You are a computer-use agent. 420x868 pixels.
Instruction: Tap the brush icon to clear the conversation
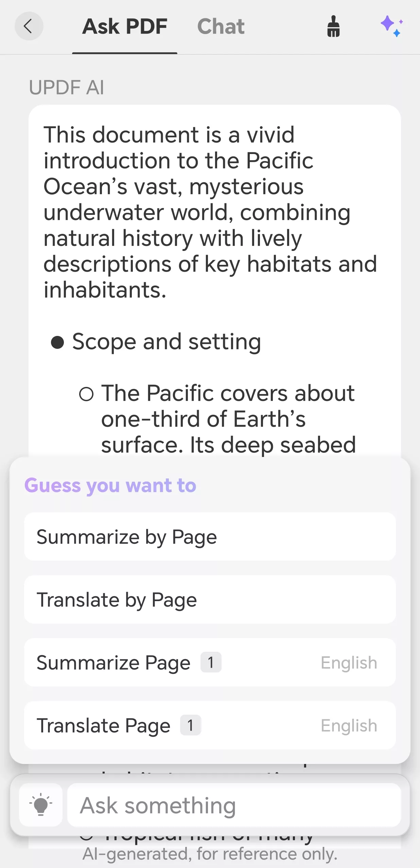pos(333,27)
